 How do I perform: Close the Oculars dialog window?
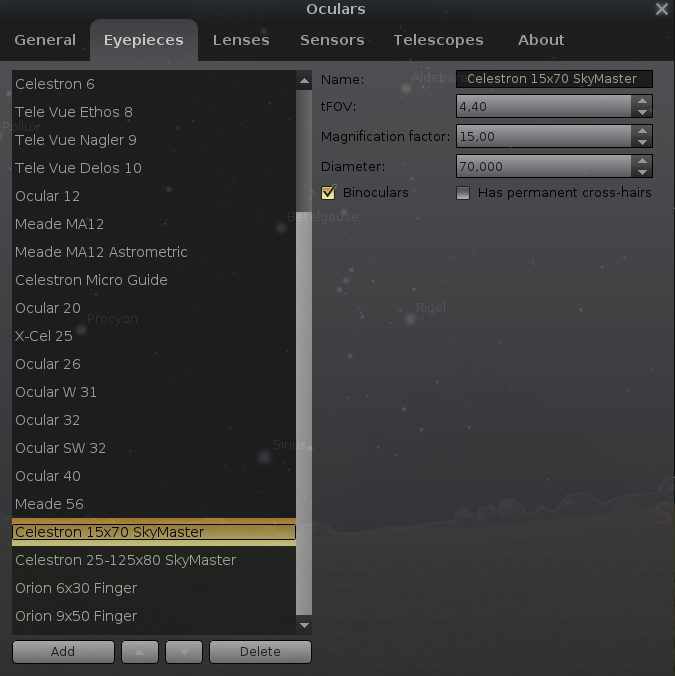(661, 10)
